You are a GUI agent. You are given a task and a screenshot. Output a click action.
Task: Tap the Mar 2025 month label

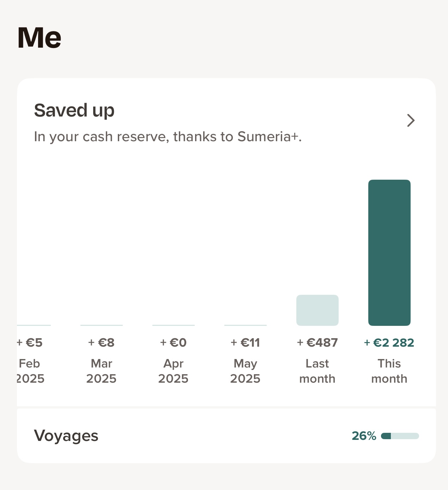101,371
